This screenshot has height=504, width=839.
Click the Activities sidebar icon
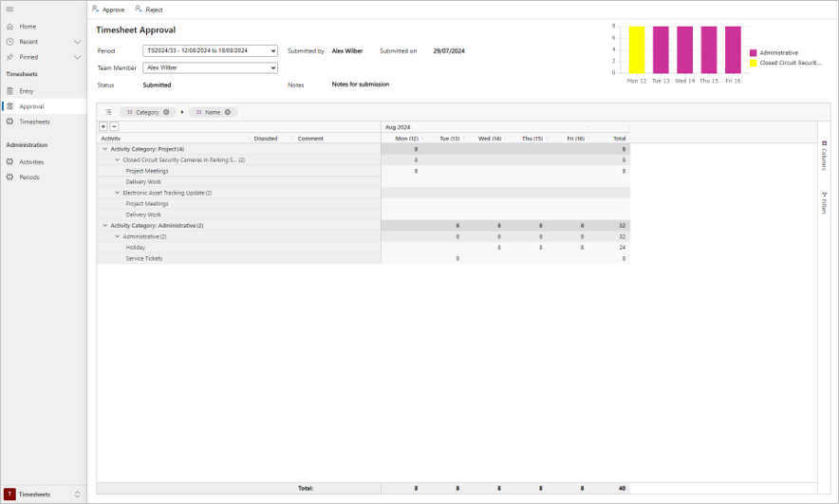9,161
